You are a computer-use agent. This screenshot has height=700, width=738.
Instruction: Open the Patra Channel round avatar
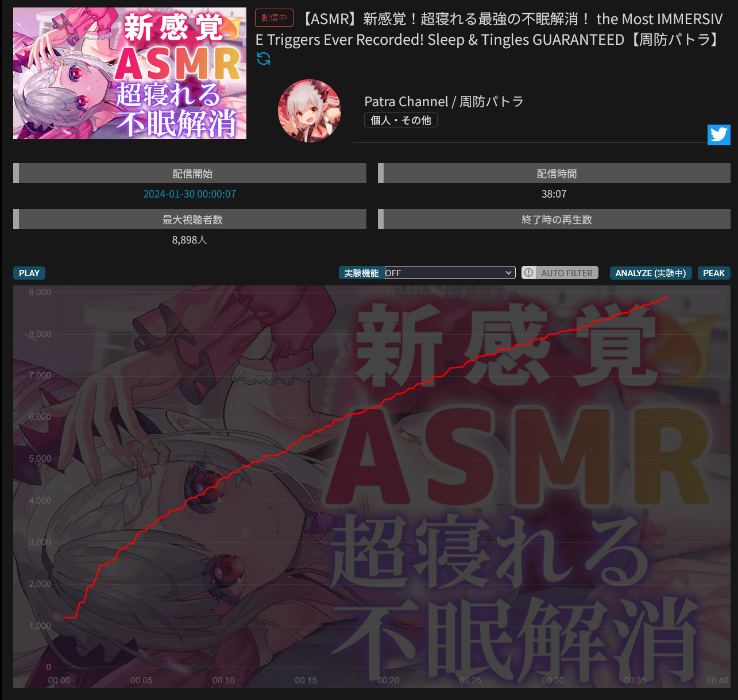point(310,111)
